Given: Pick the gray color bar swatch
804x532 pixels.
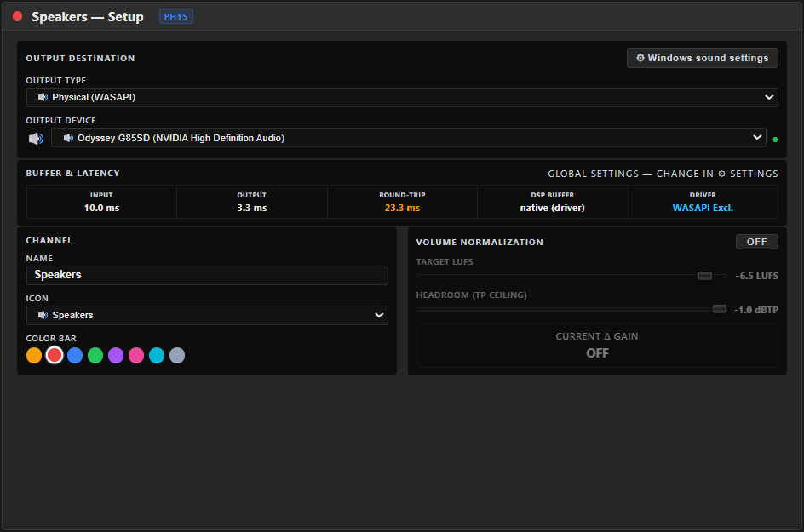Looking at the screenshot, I should point(177,355).
